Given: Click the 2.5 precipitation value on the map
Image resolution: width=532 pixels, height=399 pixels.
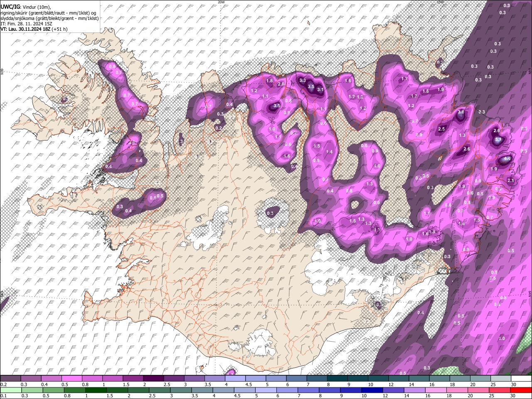Looking at the screenshot, I should point(442,129).
